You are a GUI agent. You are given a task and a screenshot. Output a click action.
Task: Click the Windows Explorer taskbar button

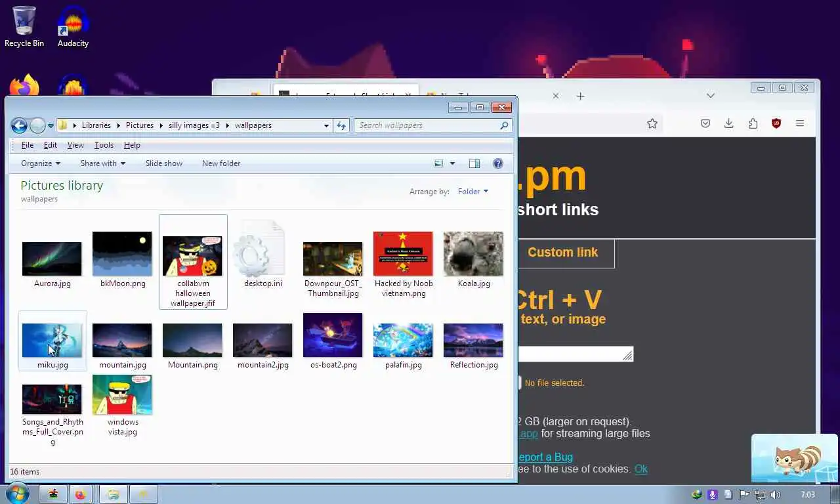pyautogui.click(x=113, y=494)
